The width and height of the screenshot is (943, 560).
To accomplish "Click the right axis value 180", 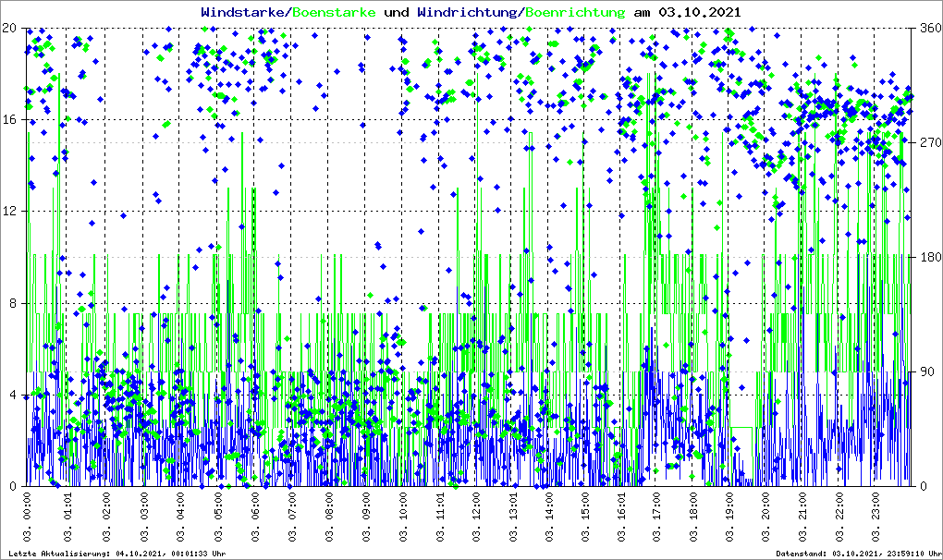I will tap(930, 257).
